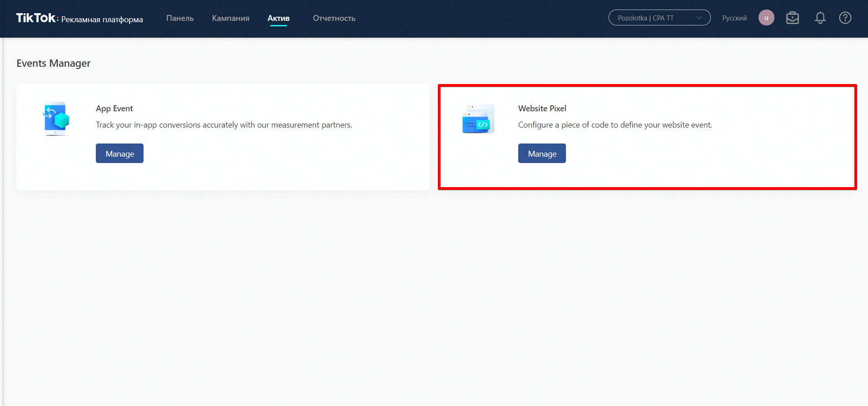Click the Рекламная платформа header text
Screen dimensions: 868x406
pyautogui.click(x=102, y=20)
